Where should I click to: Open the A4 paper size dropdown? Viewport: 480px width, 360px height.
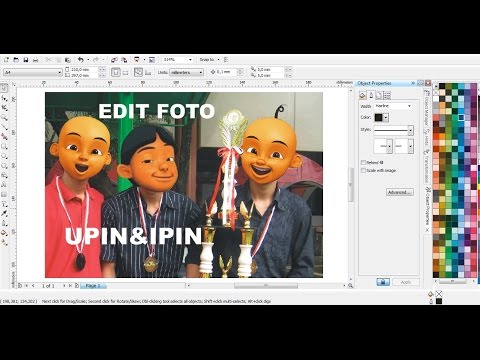[x=60, y=72]
